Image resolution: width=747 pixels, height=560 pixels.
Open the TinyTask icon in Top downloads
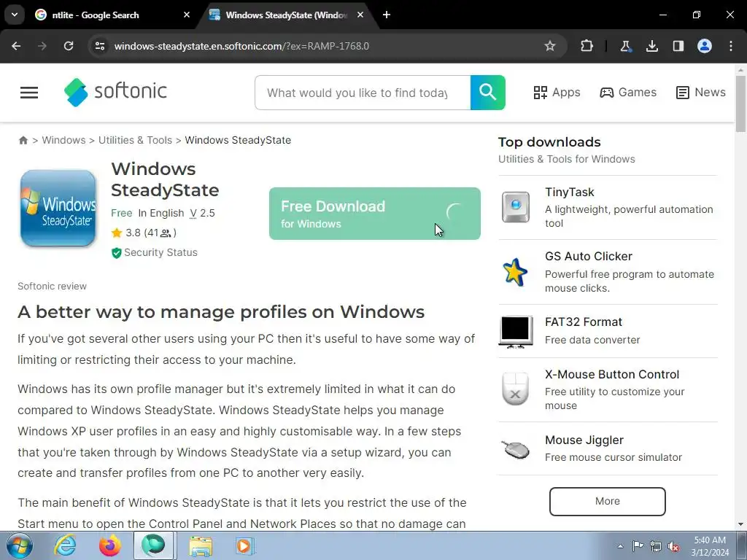click(x=516, y=207)
